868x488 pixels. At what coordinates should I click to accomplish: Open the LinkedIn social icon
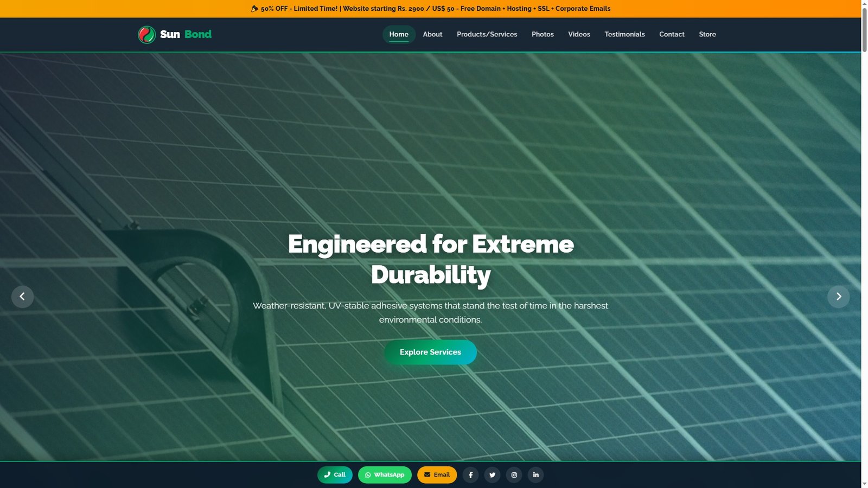535,475
